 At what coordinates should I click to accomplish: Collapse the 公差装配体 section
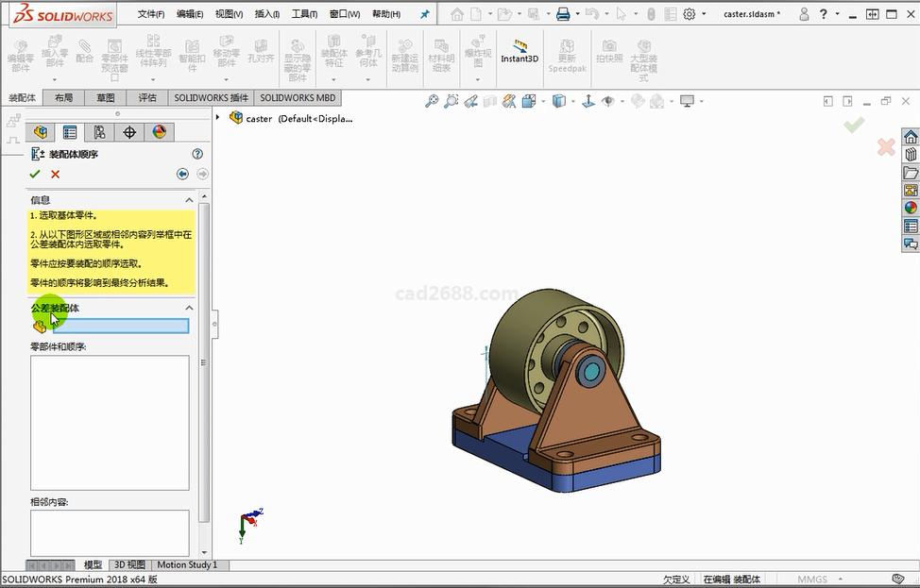pyautogui.click(x=189, y=308)
